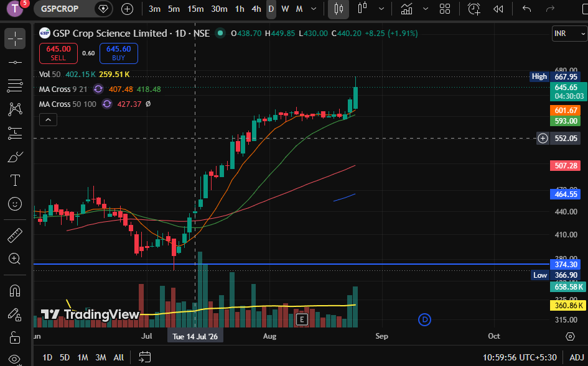Click the MA Cross 50 100 refresh icon
This screenshot has height=366, width=588.
point(107,104)
